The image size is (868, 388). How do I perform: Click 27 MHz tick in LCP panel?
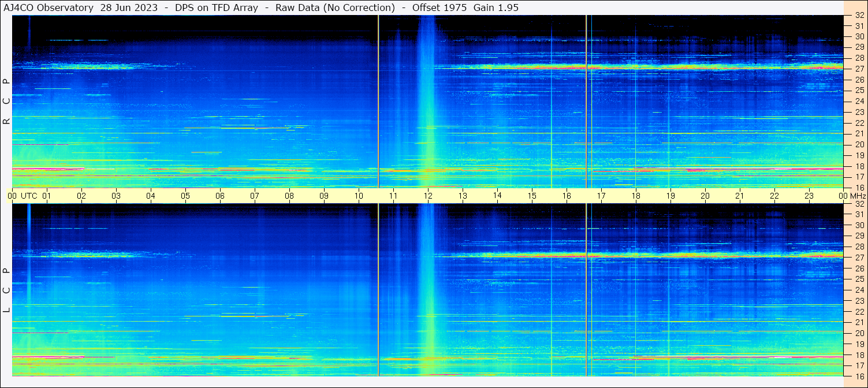point(859,258)
